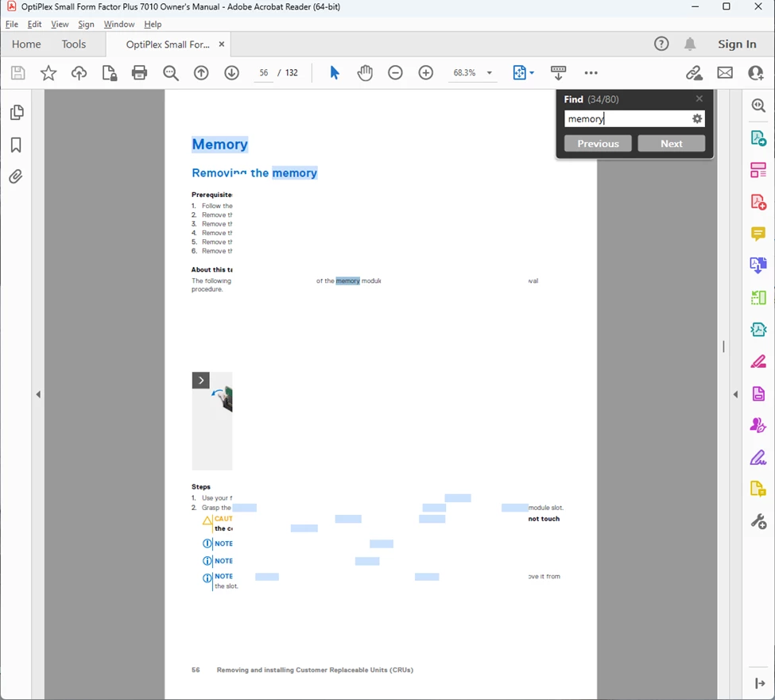The width and height of the screenshot is (775, 700).
Task: Open Find settings gear
Action: [x=697, y=118]
